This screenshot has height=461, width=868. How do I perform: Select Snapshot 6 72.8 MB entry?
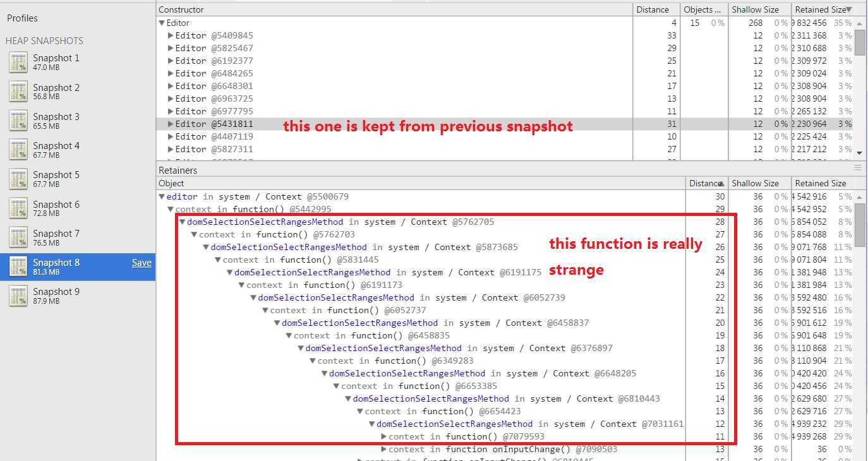[78, 208]
